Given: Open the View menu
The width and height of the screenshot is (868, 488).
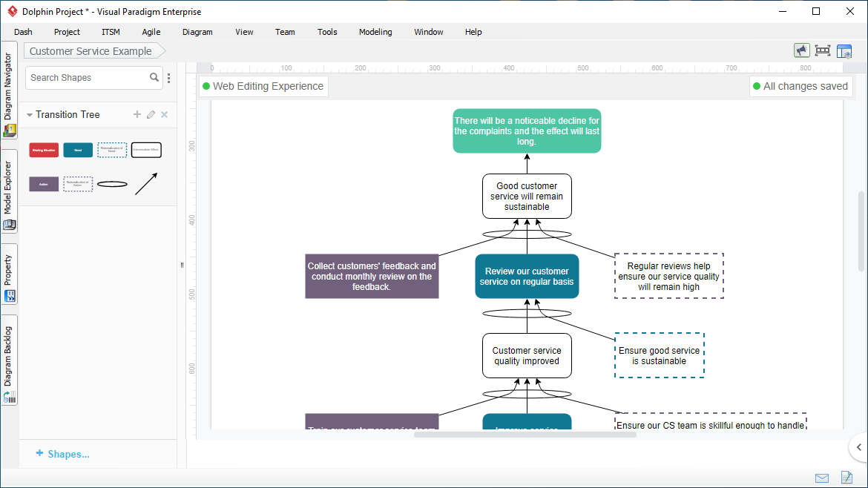Looking at the screenshot, I should (x=244, y=32).
